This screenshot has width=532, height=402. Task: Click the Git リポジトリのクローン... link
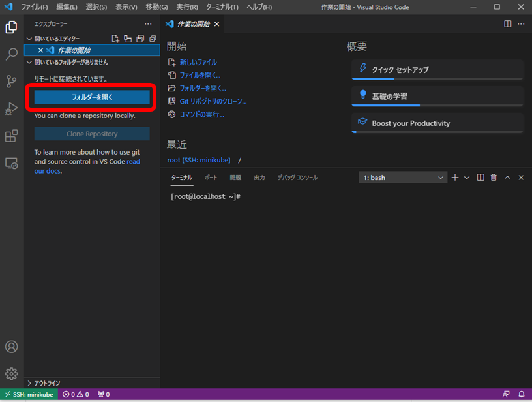(x=213, y=102)
